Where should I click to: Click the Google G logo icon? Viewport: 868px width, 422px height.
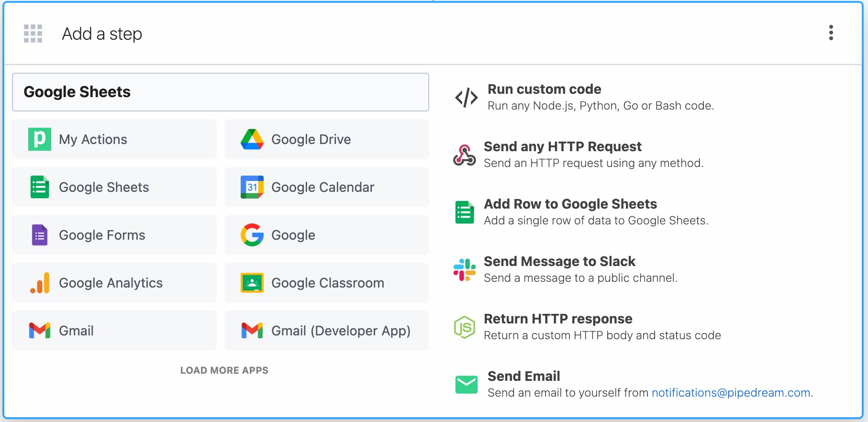click(x=252, y=235)
